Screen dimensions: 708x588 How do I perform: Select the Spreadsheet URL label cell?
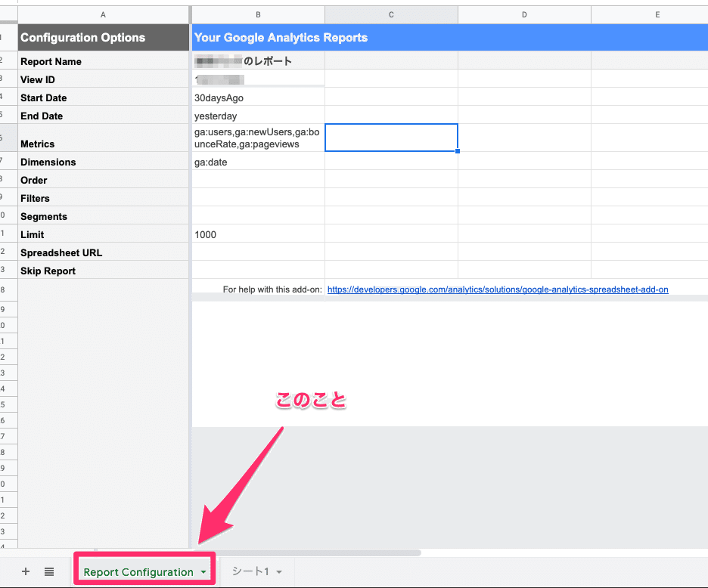[x=104, y=252]
